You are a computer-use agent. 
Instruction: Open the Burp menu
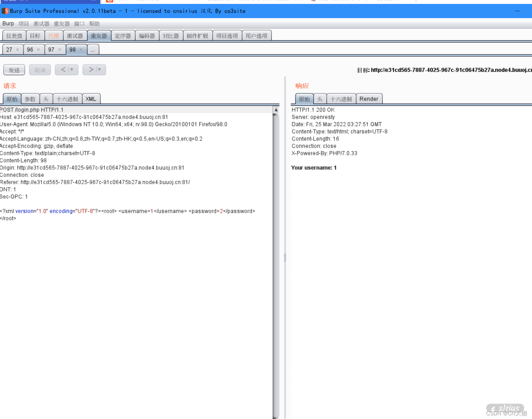tap(8, 24)
